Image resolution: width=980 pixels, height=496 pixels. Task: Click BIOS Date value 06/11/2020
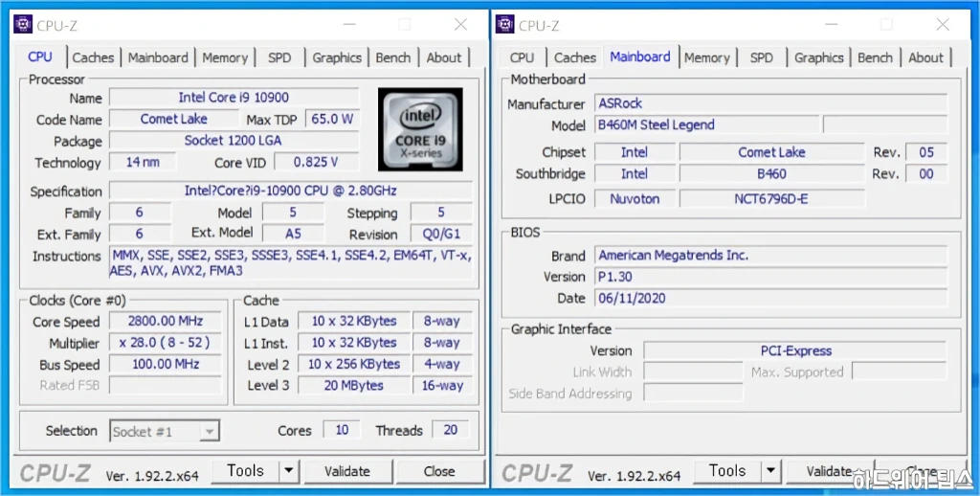(x=770, y=298)
